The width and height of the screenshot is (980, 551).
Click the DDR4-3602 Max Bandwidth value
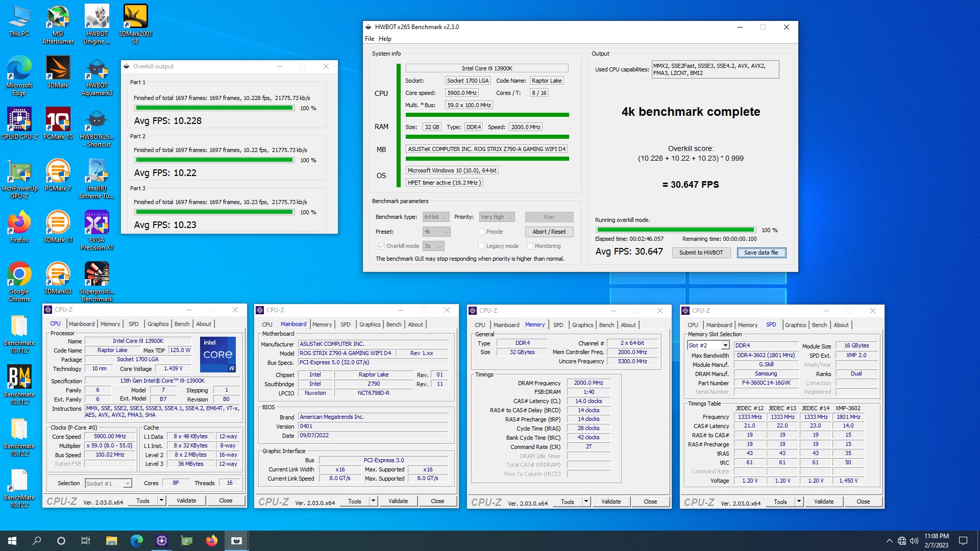pos(766,355)
